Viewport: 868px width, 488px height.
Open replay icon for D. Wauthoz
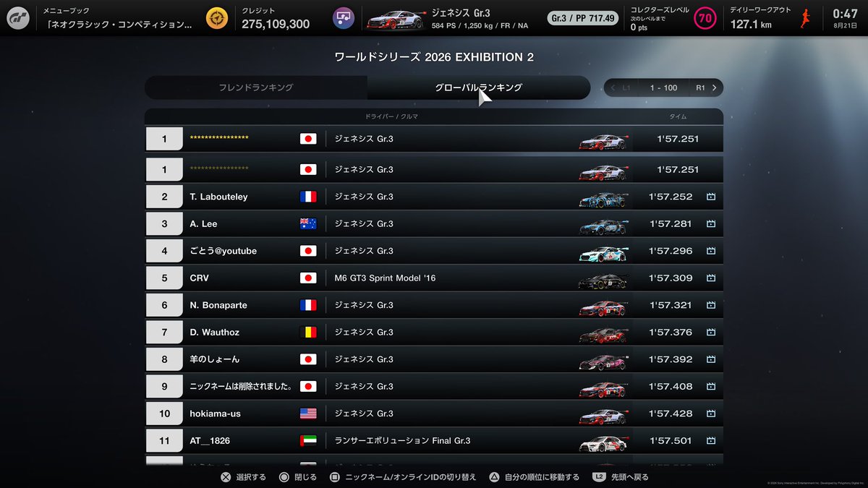(x=711, y=333)
